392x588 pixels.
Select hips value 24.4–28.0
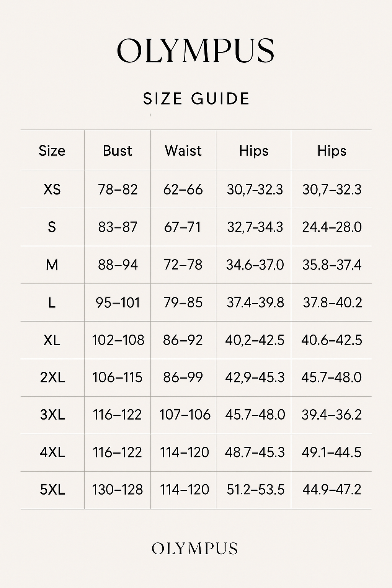[x=332, y=227]
